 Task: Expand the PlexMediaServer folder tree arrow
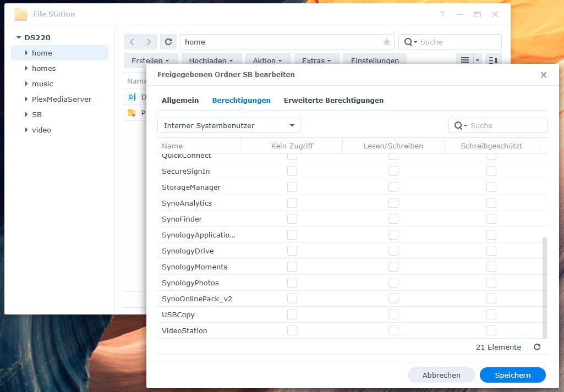26,99
